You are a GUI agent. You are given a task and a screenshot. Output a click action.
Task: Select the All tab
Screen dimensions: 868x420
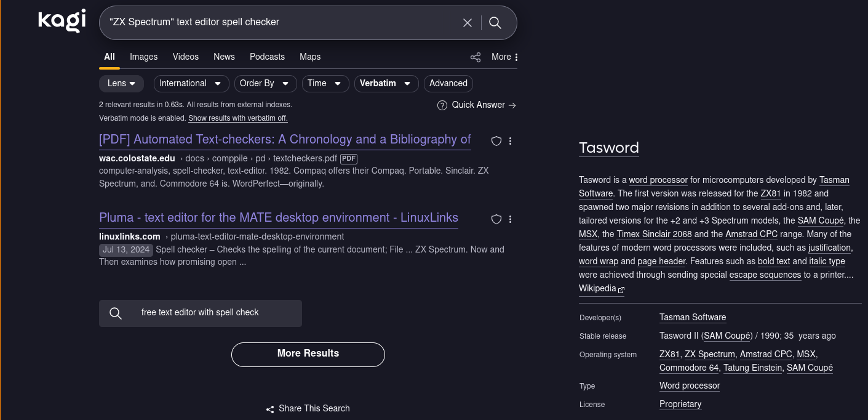(109, 57)
